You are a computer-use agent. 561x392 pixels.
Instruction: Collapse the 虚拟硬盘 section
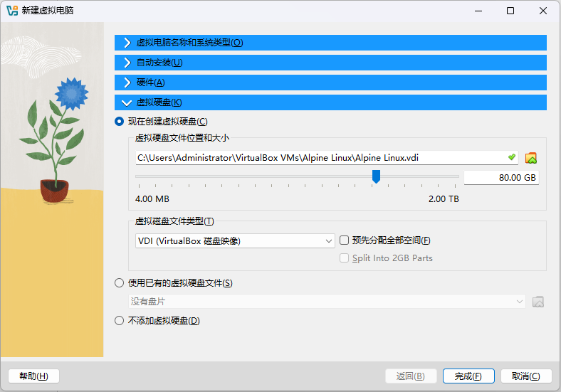pyautogui.click(x=330, y=102)
